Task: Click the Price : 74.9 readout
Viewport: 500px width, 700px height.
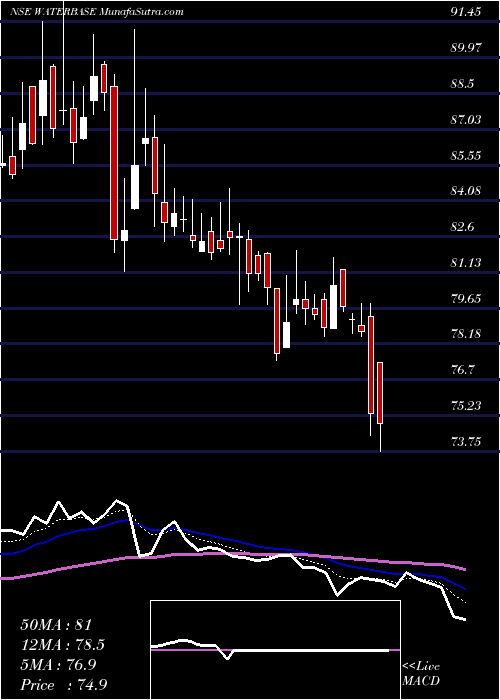Action: click(x=64, y=685)
